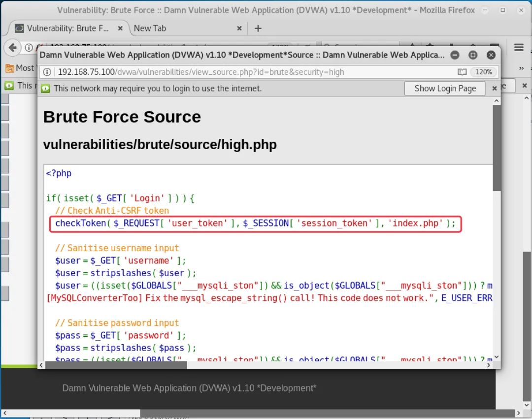
Task: Click the '// Sanitise password input' comment
Action: tap(117, 323)
